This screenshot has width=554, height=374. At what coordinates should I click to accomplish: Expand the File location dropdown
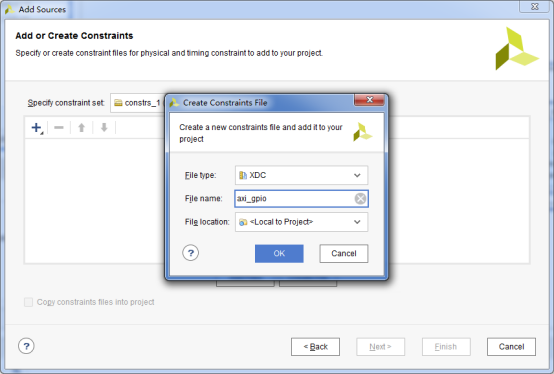point(301,222)
